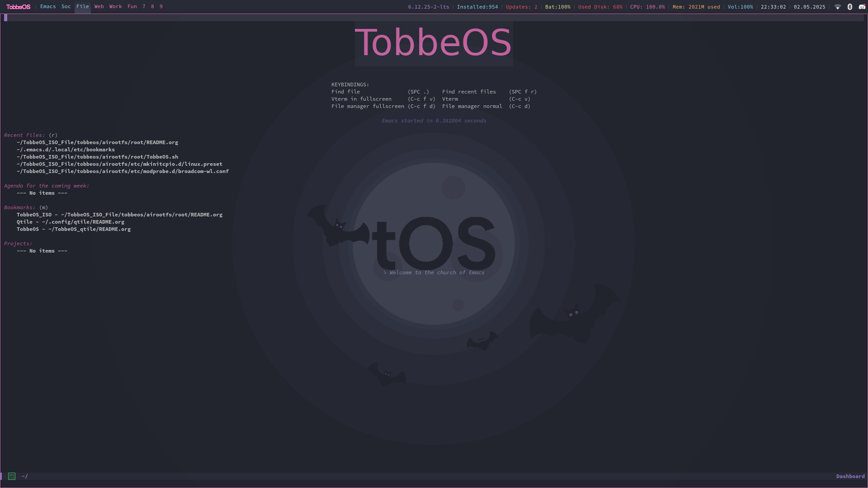868x488 pixels.
Task: Open the TobbeOS qtile README bookmark
Action: 74,229
